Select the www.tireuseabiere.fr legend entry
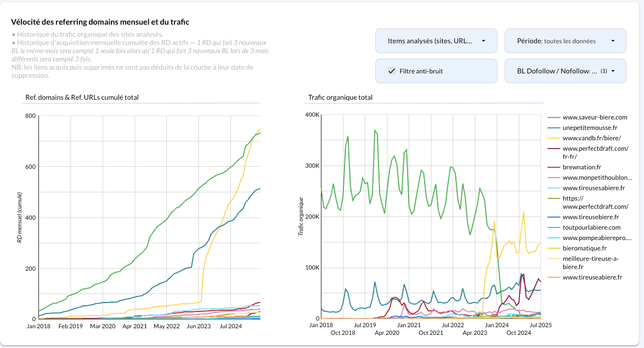644x348 pixels. point(592,277)
